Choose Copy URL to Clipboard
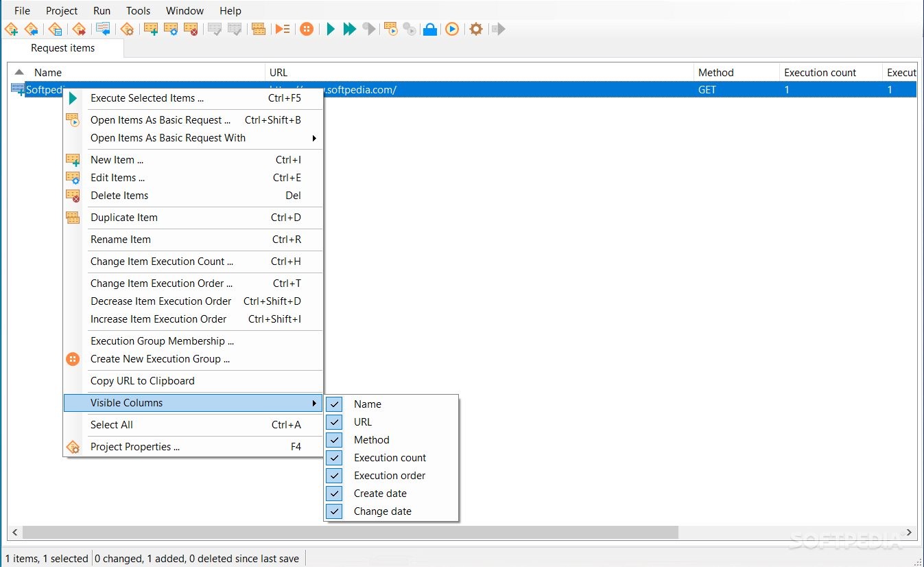The width and height of the screenshot is (924, 567). point(193,381)
